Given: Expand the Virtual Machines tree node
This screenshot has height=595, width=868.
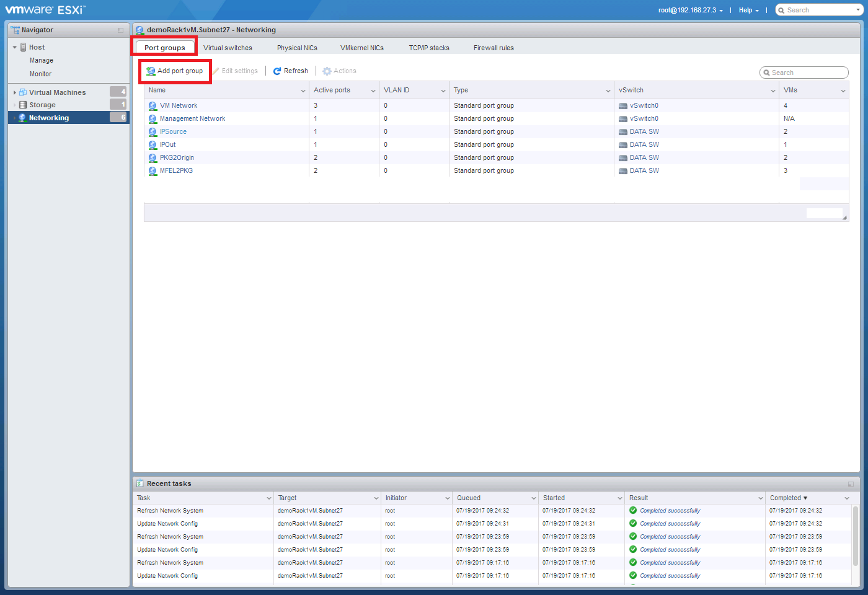Looking at the screenshot, I should [15, 92].
